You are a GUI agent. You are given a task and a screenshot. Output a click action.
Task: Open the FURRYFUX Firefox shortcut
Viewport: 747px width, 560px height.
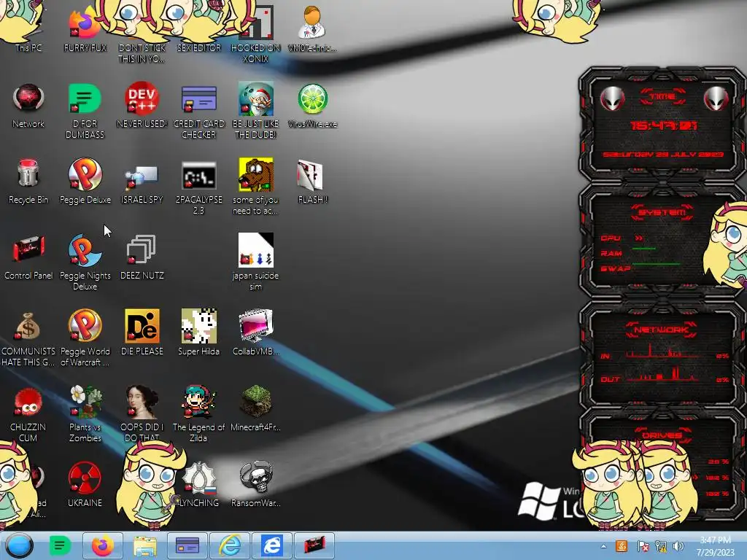click(85, 25)
